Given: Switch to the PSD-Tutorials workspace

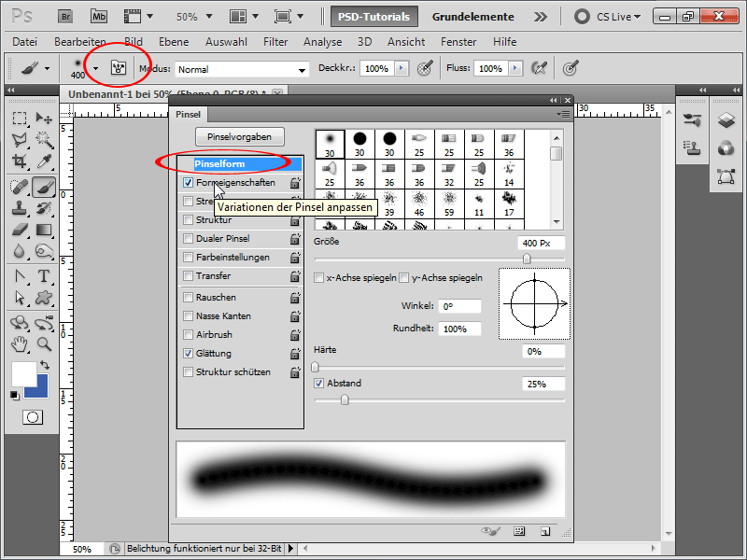Looking at the screenshot, I should click(x=374, y=17).
